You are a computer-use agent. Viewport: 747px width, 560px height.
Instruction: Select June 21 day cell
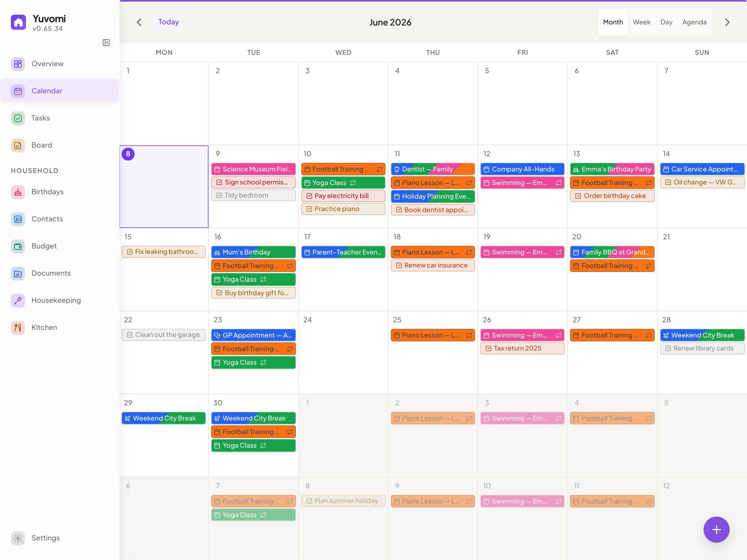pyautogui.click(x=702, y=269)
